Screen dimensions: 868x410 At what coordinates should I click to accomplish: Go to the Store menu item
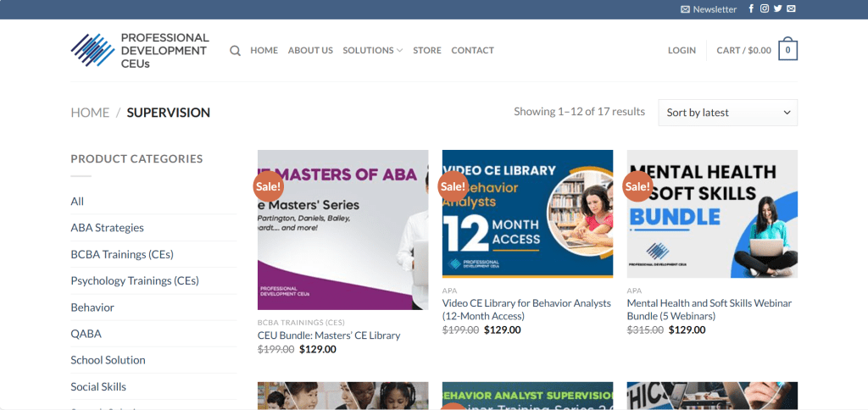click(x=427, y=51)
